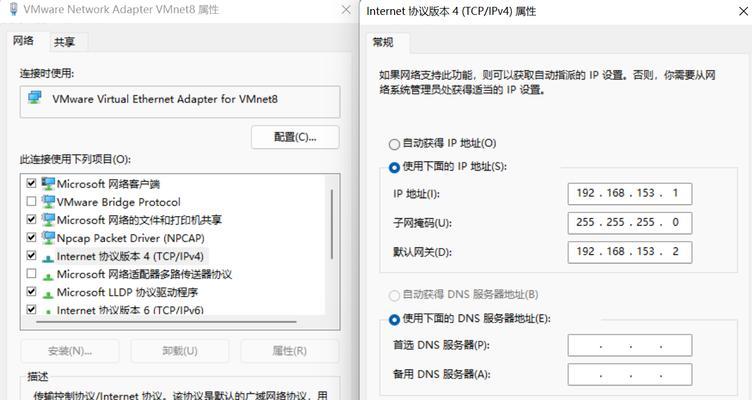
Task: Click the Microsoft 网络的文件和打印机共享 icon
Action: [48, 220]
